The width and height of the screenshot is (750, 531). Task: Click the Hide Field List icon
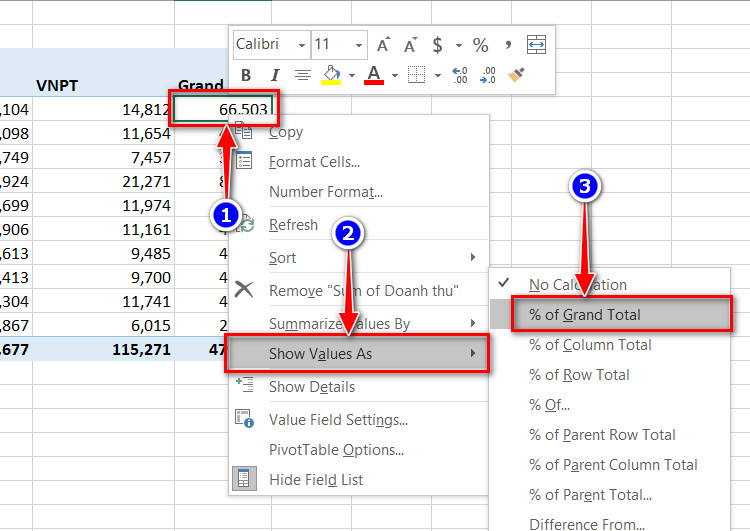coord(244,479)
